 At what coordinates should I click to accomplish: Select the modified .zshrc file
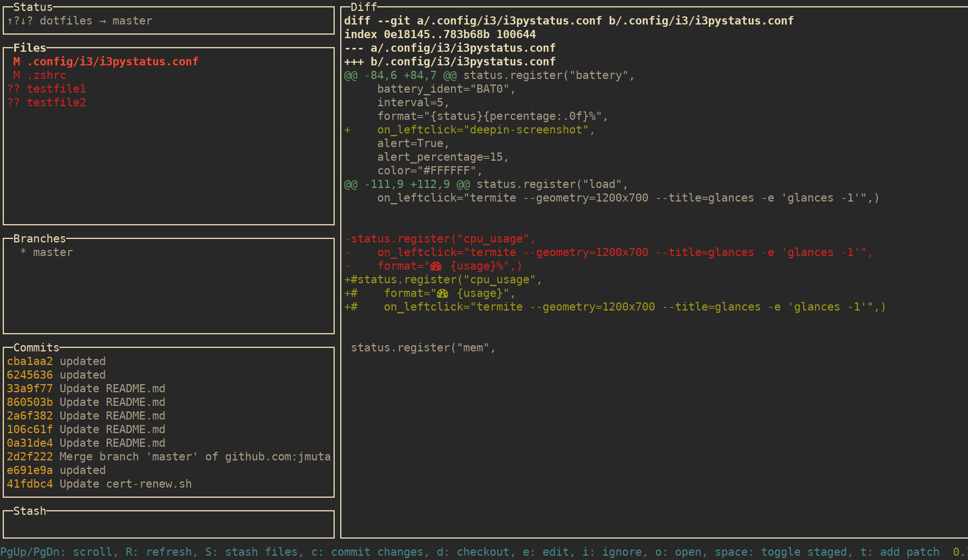47,75
